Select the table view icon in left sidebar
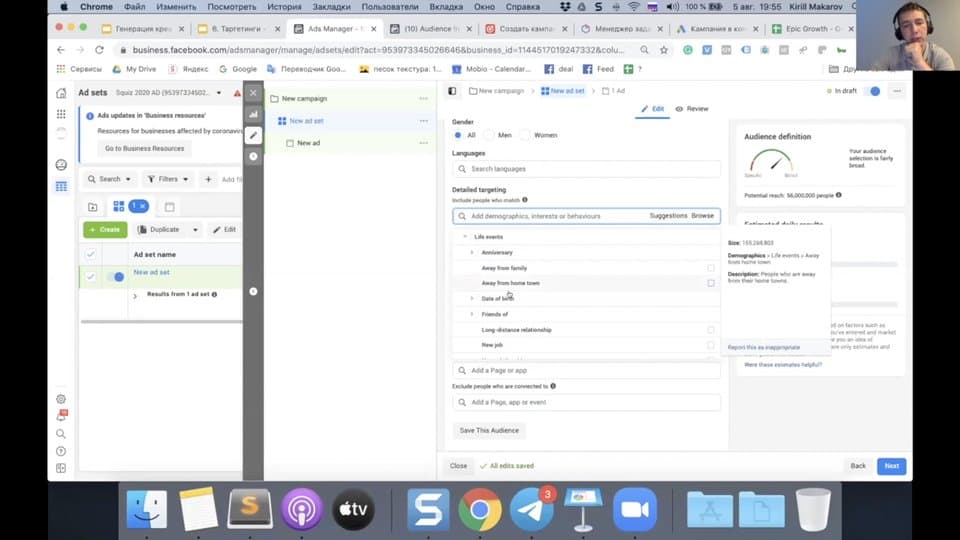The image size is (960, 540). click(61, 186)
